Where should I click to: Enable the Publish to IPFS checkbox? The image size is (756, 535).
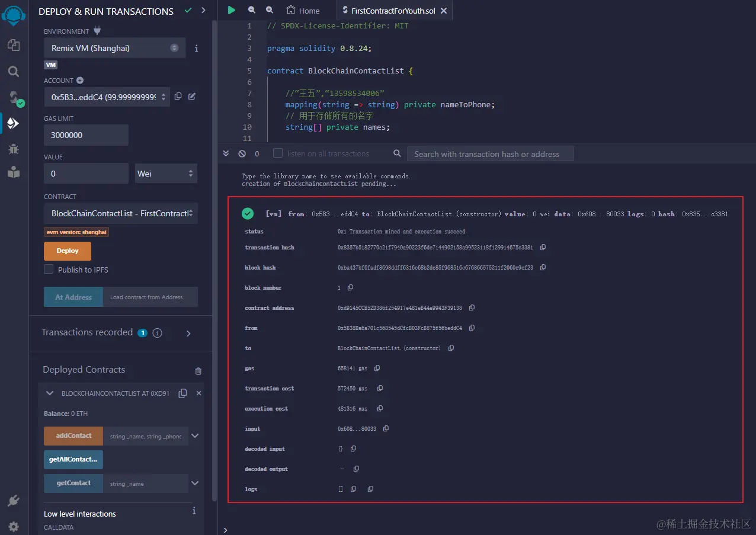tap(49, 269)
